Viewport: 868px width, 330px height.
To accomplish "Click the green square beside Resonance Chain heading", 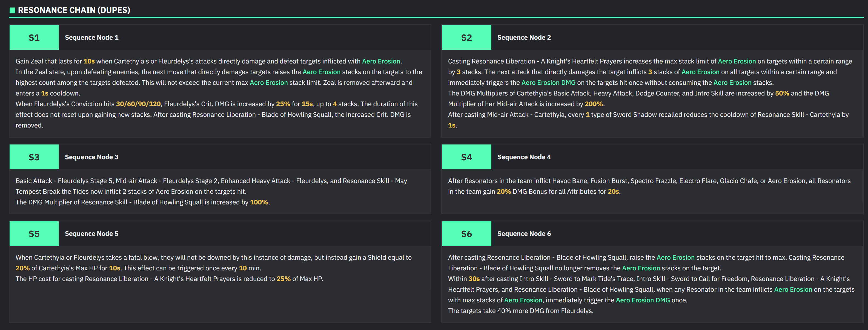I will [x=13, y=10].
